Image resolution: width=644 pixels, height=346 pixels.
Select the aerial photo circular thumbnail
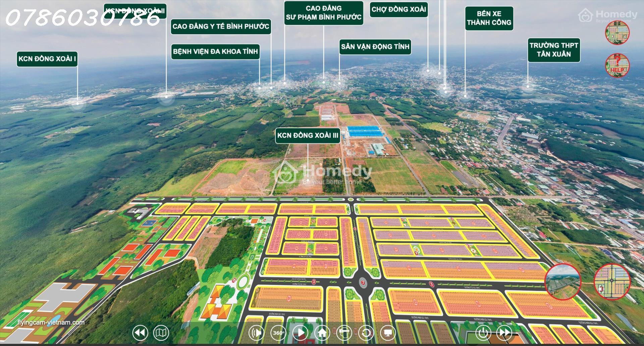[x=562, y=281]
